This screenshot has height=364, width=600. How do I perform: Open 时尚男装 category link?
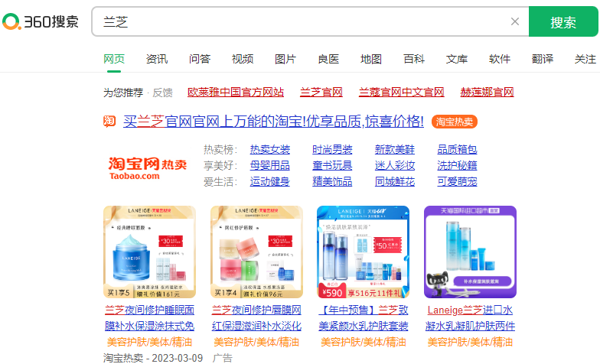[332, 150]
